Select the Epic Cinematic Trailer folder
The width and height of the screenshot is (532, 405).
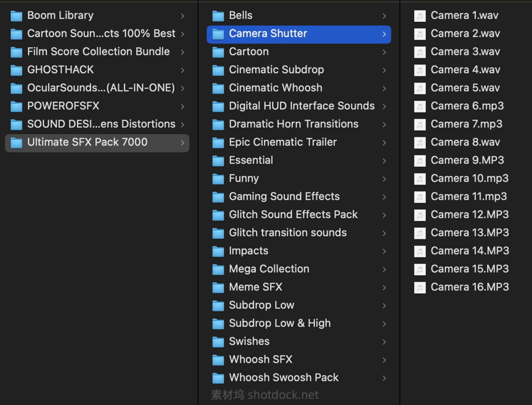tap(282, 142)
